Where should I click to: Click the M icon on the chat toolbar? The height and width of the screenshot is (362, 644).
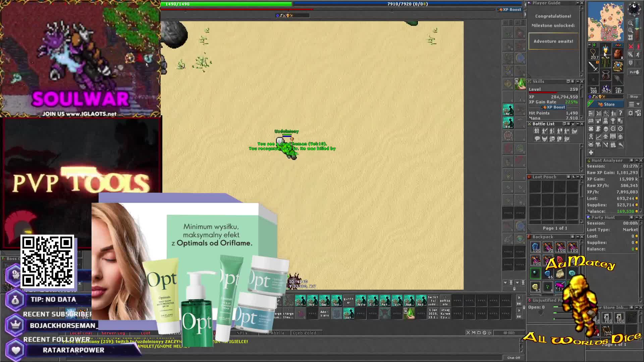474,333
